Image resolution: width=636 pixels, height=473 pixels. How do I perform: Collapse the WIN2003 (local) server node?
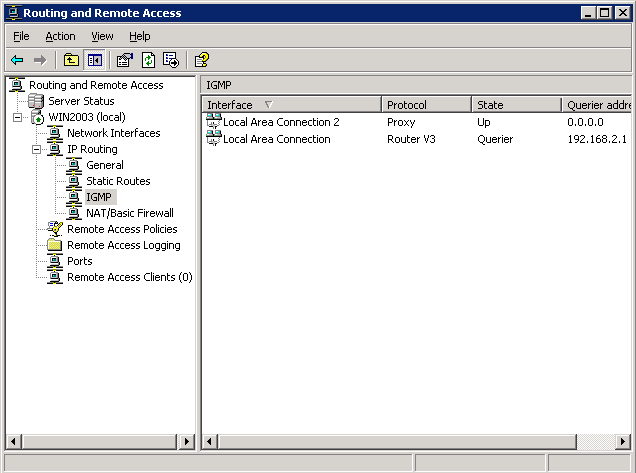pyautogui.click(x=17, y=117)
